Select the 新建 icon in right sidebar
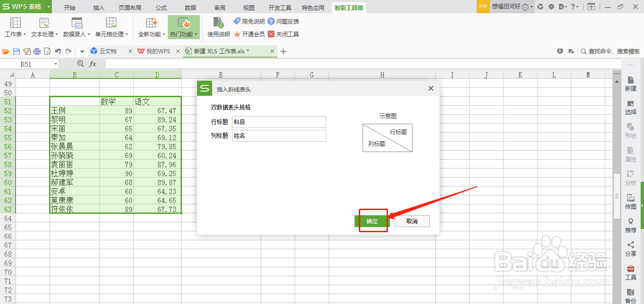Viewport: 644px width, 304px height. [x=631, y=84]
